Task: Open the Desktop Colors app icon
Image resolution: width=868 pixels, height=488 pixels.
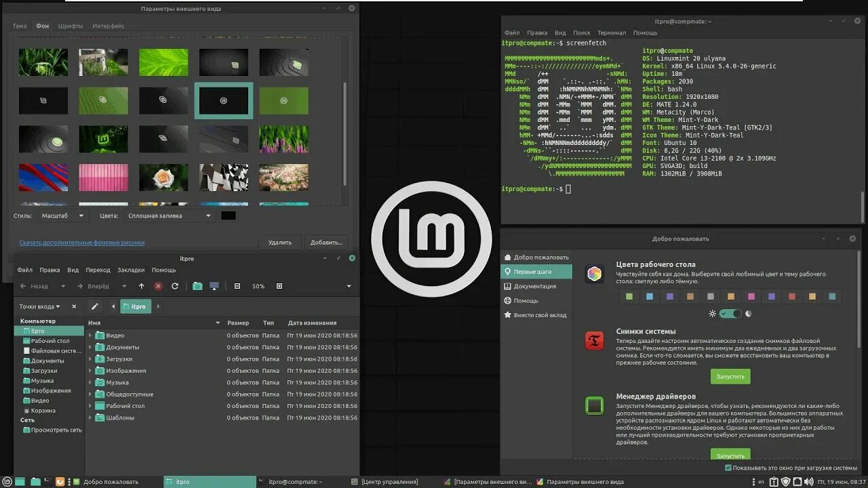Action: 594,274
